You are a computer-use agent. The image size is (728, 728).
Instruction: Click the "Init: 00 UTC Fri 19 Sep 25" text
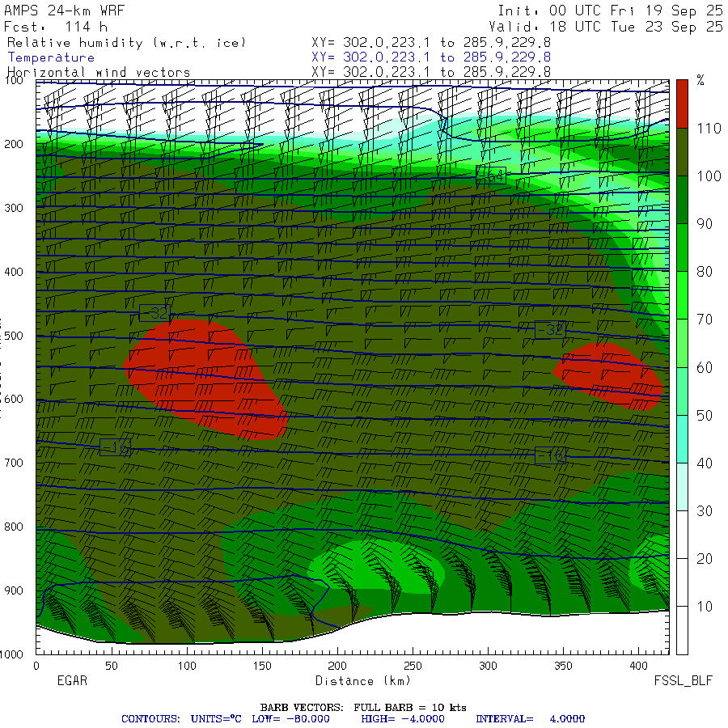coord(610,11)
